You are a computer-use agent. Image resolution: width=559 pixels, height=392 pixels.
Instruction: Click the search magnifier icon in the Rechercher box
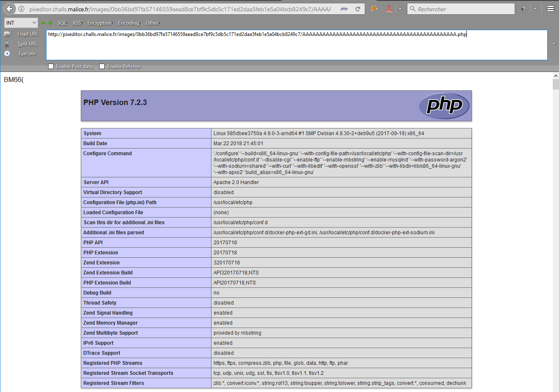(x=412, y=9)
